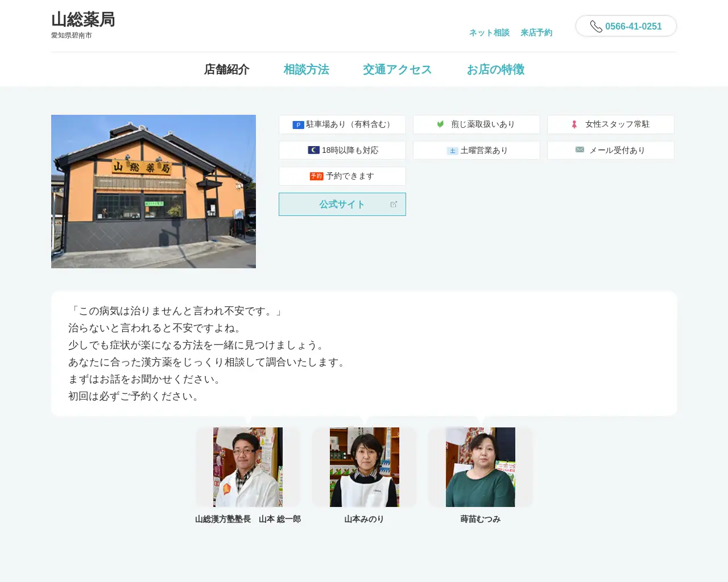Click the moon icon for 18時以降も対応

[x=313, y=149]
